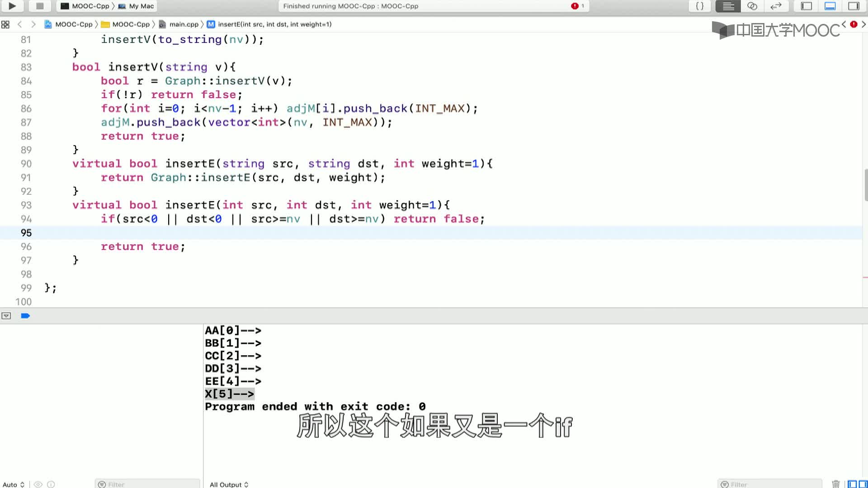Image resolution: width=868 pixels, height=488 pixels.
Task: Click 'return false;' on line 85
Action: [x=197, y=95]
